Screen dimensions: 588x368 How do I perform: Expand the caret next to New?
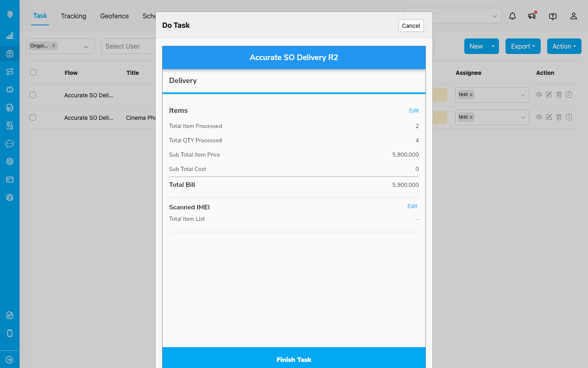point(493,46)
